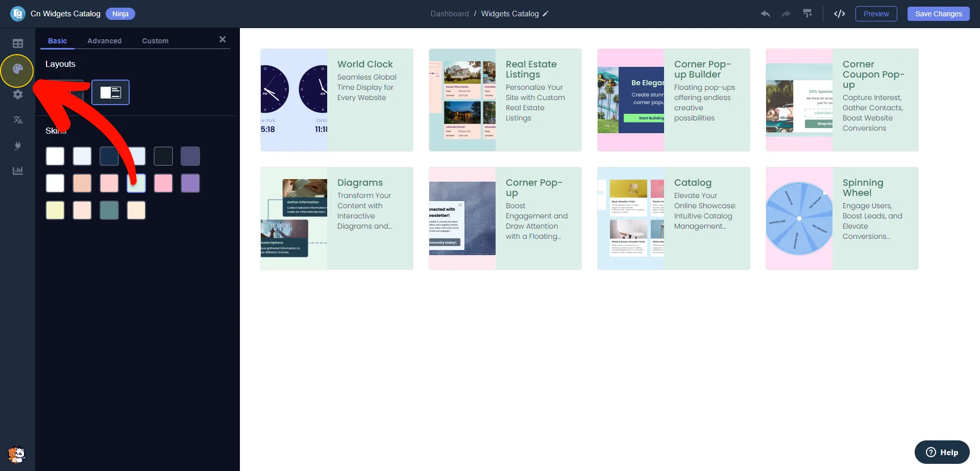980x471 pixels.
Task: Open the Real Estate Listings card thumbnail
Action: (x=462, y=100)
